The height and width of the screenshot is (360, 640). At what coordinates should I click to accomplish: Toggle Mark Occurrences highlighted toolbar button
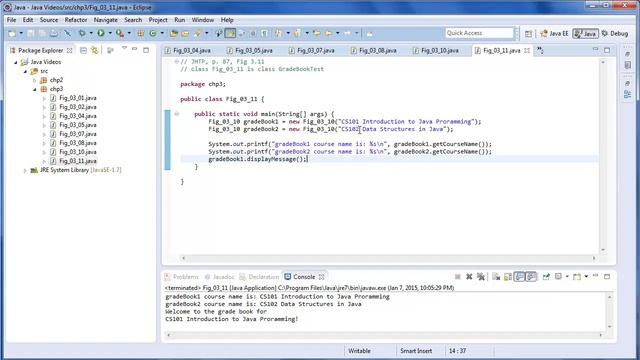pyautogui.click(x=230, y=33)
